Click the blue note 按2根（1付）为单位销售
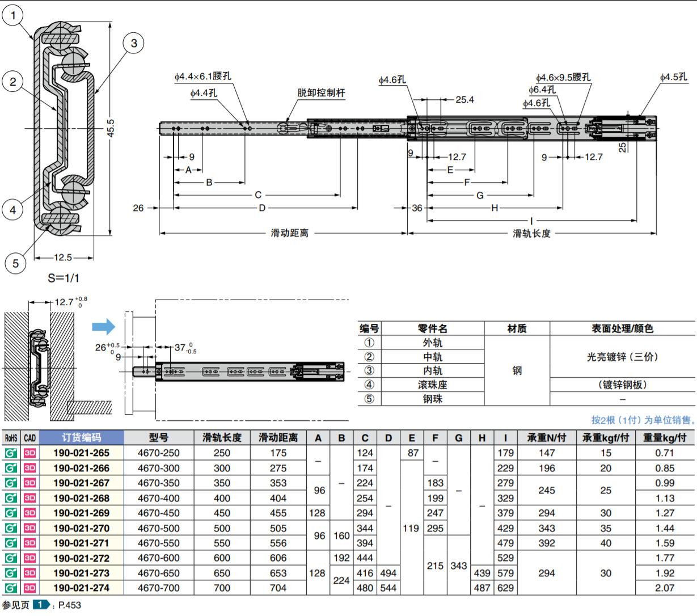Viewport: 697px width, 616px height. coord(644,420)
